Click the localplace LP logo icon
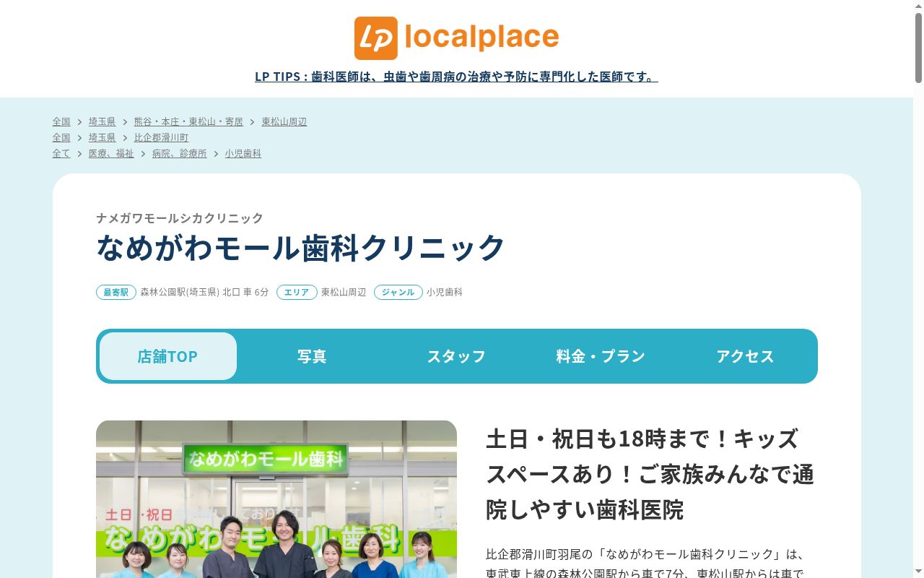The width and height of the screenshot is (924, 578). (x=375, y=38)
